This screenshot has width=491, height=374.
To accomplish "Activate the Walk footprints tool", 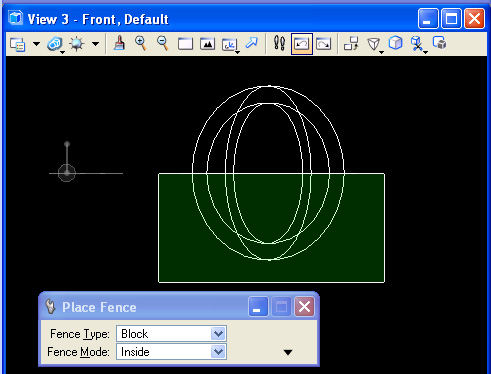I will pos(279,43).
